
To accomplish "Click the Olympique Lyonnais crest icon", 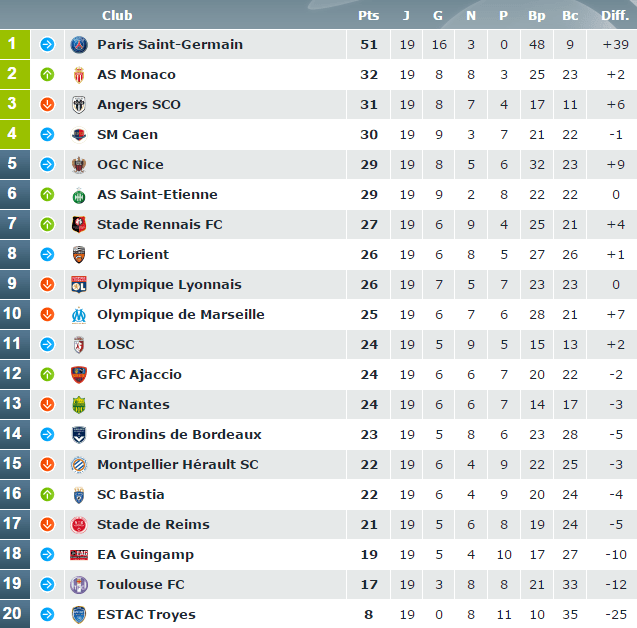I will (x=79, y=285).
